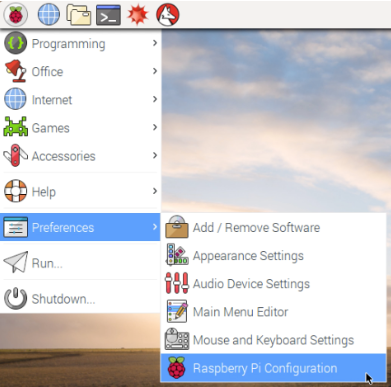This screenshot has height=387, width=391.
Task: Click the Preferences sliders window icon
Action: pos(15,227)
